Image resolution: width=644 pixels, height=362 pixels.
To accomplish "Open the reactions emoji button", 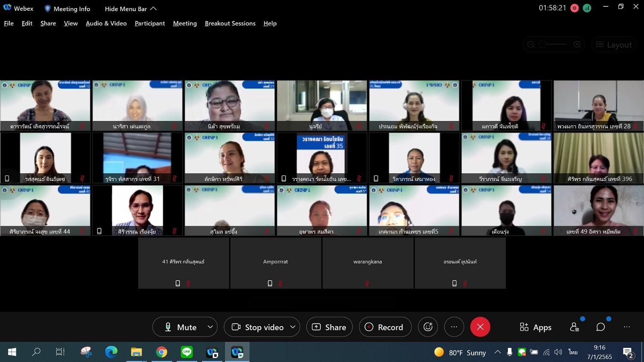I will 428,327.
